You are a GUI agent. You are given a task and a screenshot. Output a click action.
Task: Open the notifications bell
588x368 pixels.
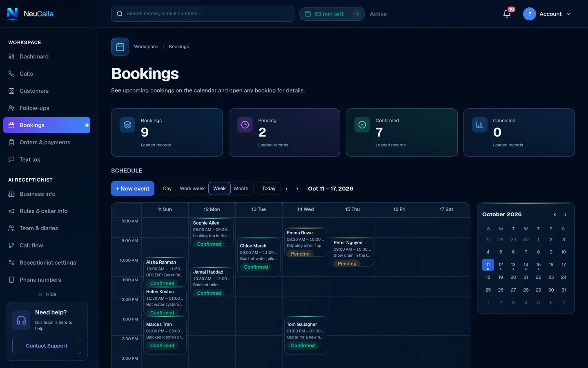507,14
